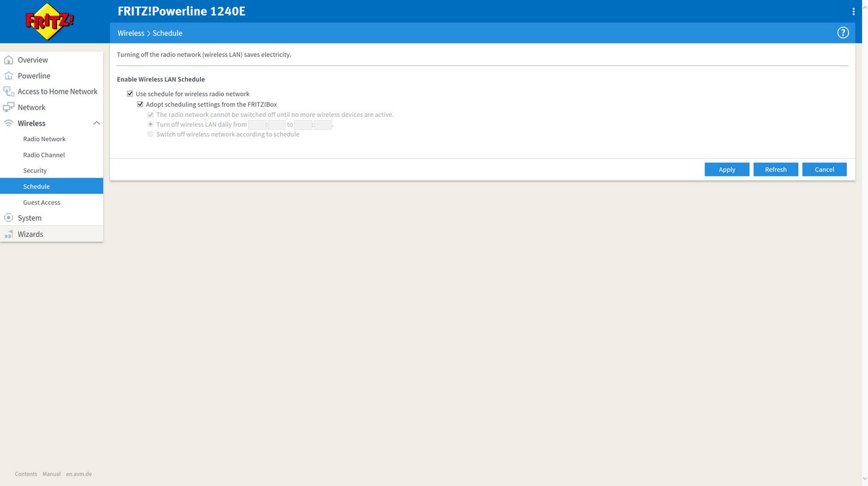Click the Cancel button
Image resolution: width=868 pixels, height=486 pixels.
pos(825,170)
